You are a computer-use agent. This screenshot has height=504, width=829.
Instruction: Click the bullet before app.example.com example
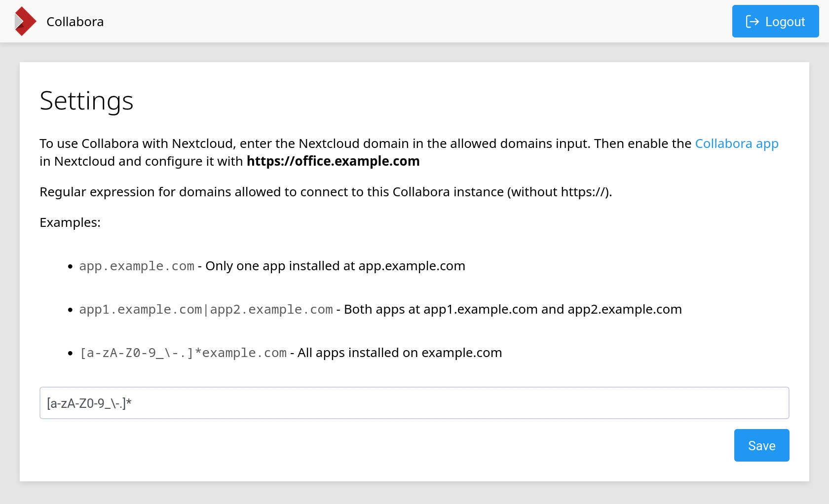(x=70, y=267)
